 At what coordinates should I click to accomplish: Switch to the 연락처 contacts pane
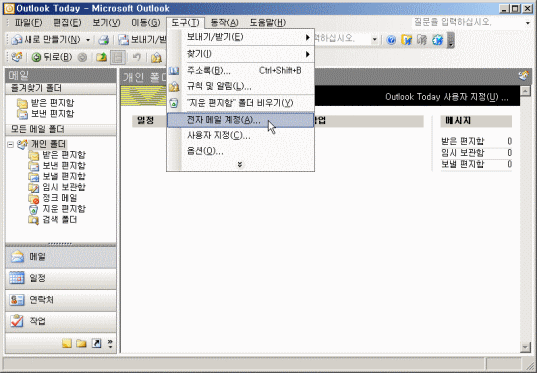(x=61, y=300)
